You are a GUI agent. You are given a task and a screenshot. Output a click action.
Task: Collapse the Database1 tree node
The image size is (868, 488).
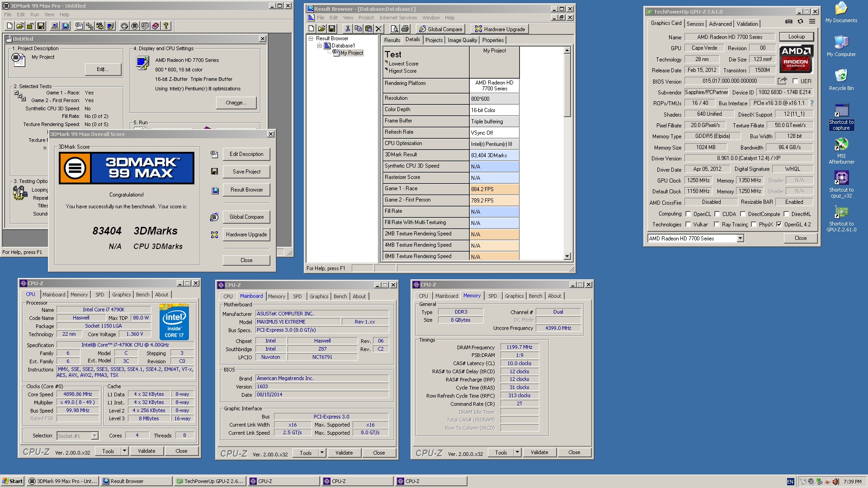(319, 46)
